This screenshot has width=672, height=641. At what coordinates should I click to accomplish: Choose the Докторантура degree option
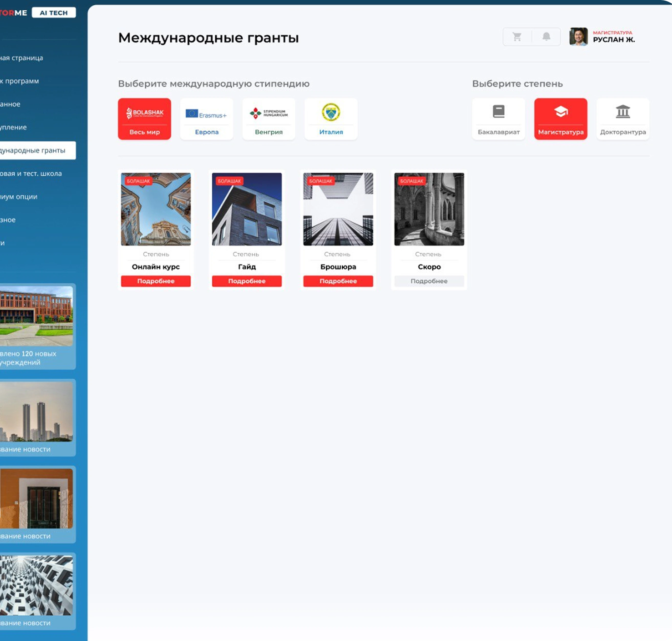(622, 119)
